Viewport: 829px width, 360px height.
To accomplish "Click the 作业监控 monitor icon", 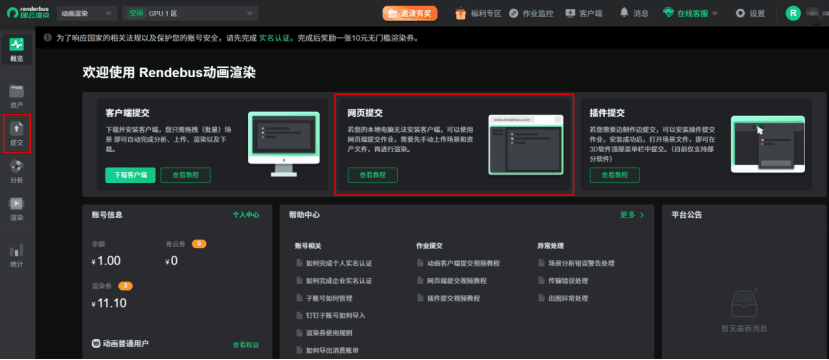I will click(513, 13).
